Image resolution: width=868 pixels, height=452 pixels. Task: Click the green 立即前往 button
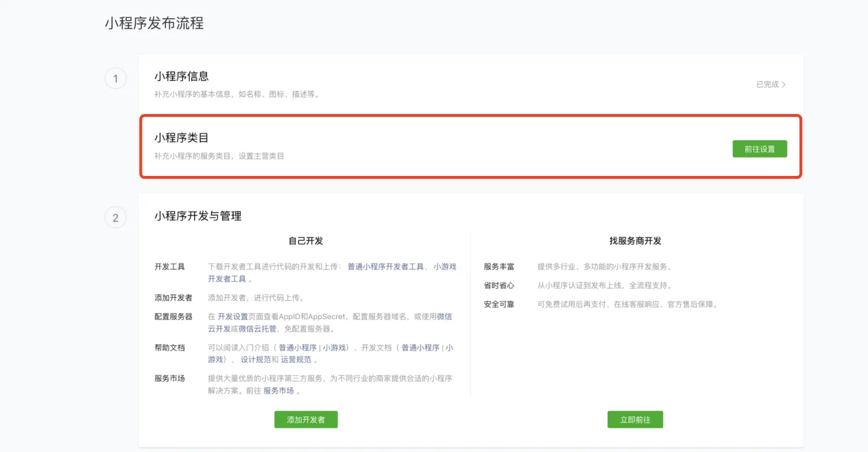coord(635,420)
